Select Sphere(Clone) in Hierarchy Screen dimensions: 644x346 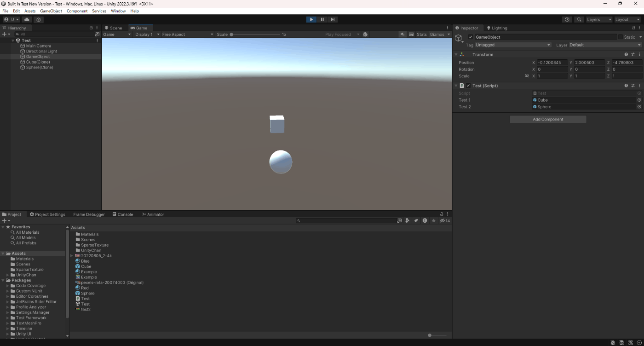pyautogui.click(x=40, y=67)
